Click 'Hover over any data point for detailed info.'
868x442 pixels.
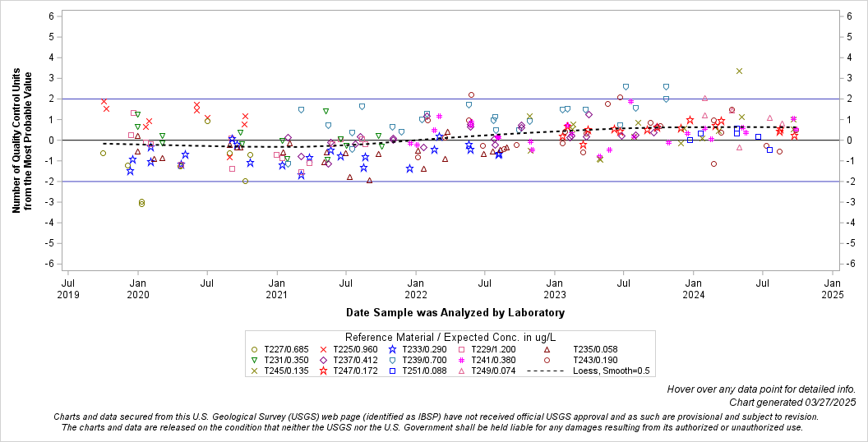tap(761, 389)
